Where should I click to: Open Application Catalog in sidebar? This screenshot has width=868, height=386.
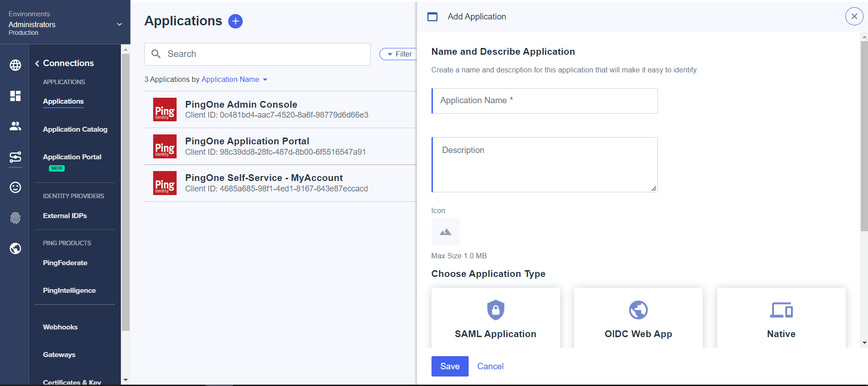click(x=75, y=129)
